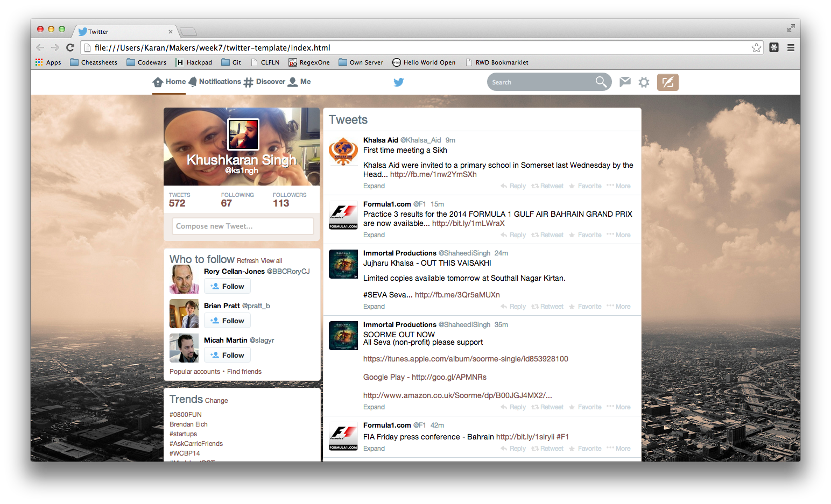The width and height of the screenshot is (831, 504).
Task: Go to the Home navigation tab
Action: (x=169, y=82)
